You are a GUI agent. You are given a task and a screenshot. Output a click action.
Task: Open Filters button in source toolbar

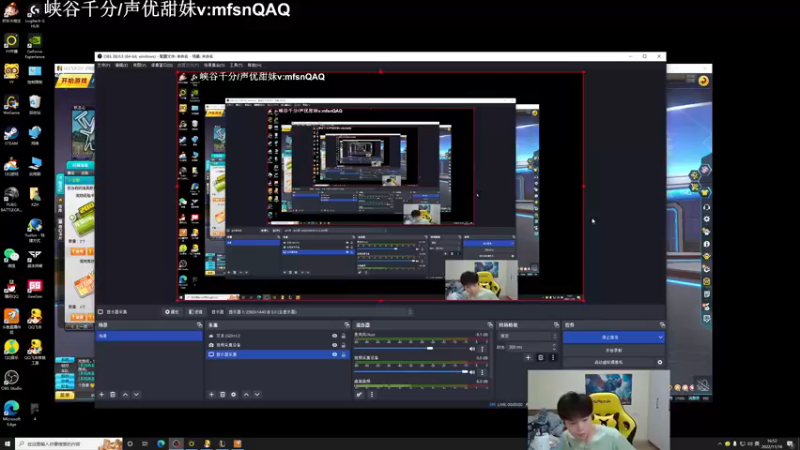coord(196,312)
